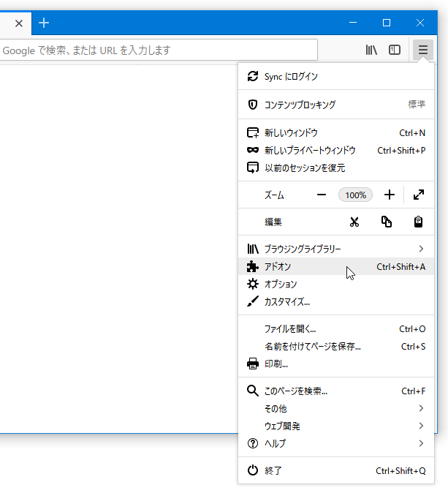This screenshot has height=493, width=448.
Task: Click the Google search URL field
Action: 159,50
